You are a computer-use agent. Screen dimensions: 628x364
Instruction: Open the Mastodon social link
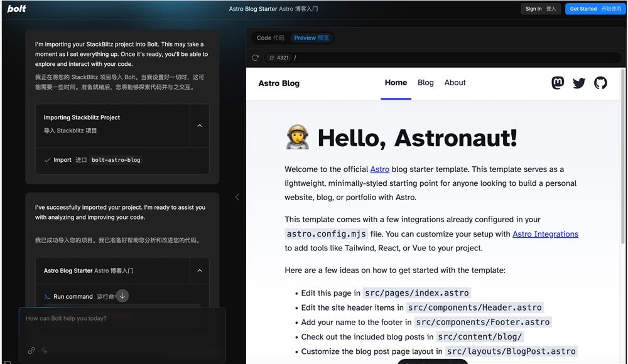[558, 83]
